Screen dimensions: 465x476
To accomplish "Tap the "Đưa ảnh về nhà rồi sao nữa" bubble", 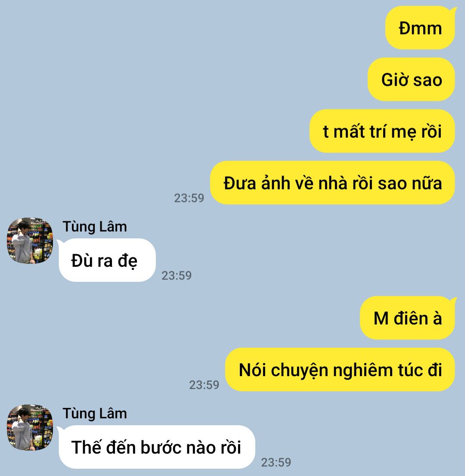I will click(332, 183).
